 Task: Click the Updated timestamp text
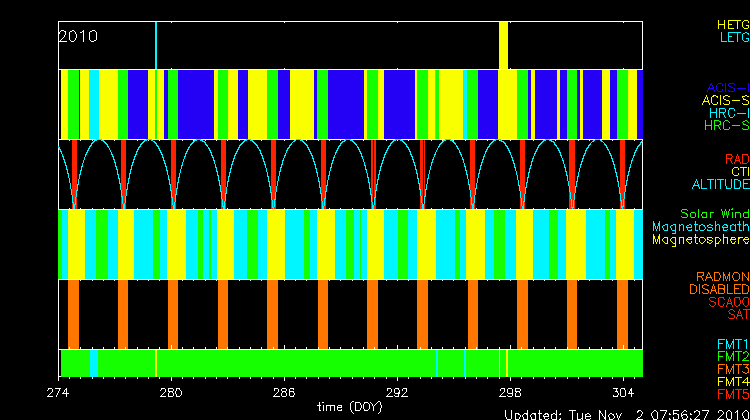(620, 413)
